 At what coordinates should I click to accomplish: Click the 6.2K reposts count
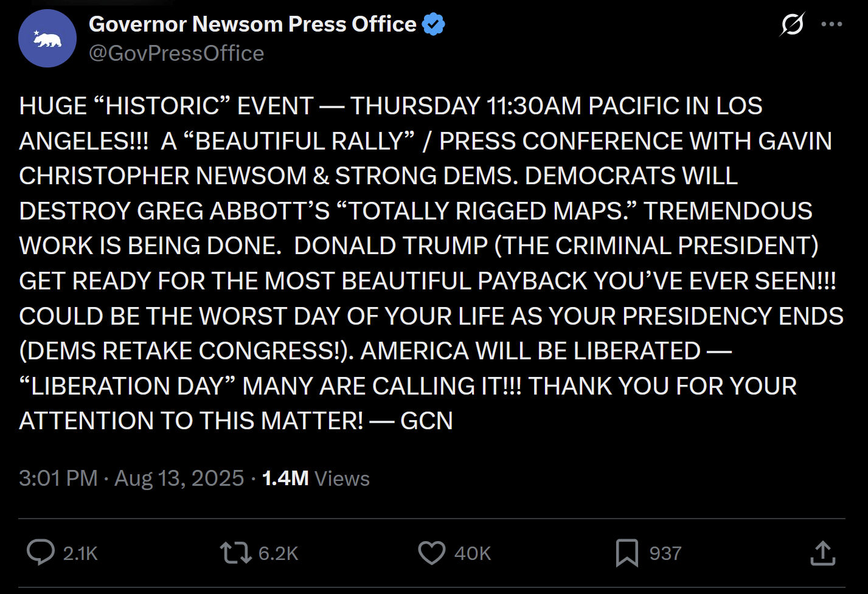click(x=279, y=553)
